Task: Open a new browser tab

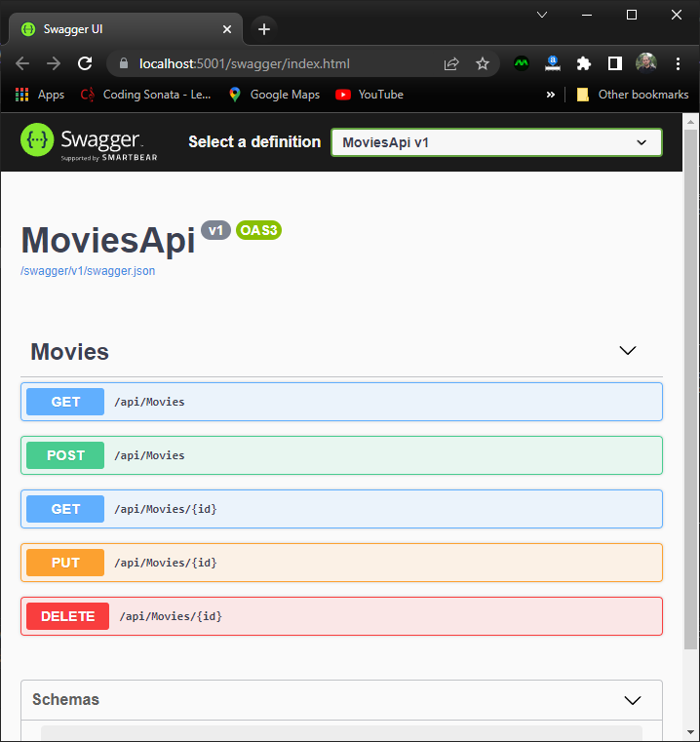Action: (x=264, y=29)
